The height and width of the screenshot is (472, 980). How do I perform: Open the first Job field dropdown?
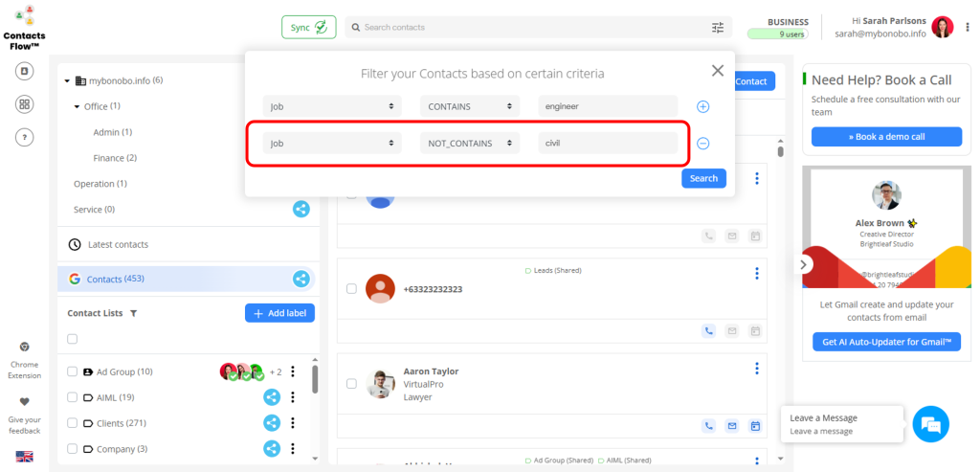pyautogui.click(x=332, y=106)
